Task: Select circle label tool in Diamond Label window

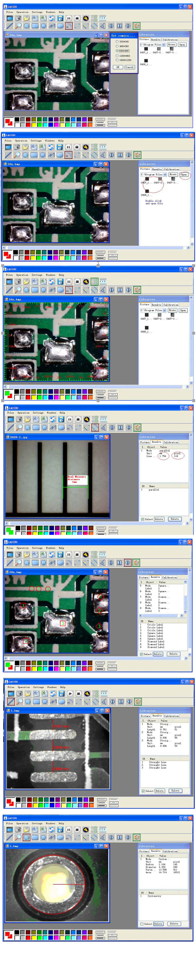Action: (111, 562)
